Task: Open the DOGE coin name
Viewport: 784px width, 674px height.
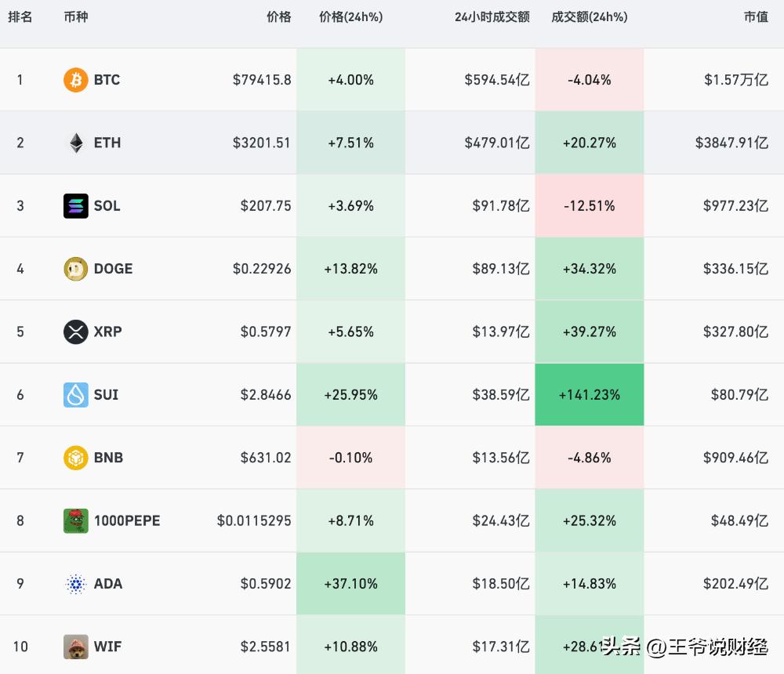Action: tap(114, 269)
